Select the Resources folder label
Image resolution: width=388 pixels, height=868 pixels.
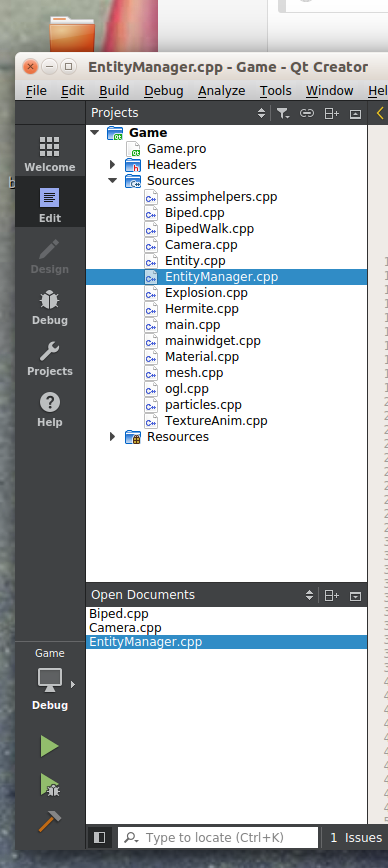click(x=178, y=437)
